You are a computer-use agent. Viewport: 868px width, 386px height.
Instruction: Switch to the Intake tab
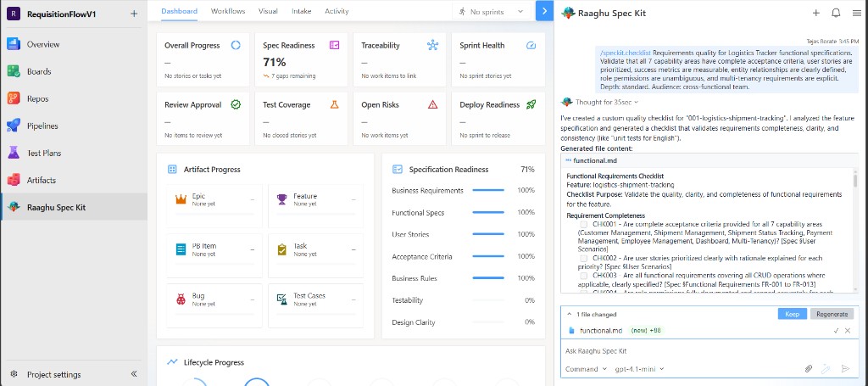301,11
